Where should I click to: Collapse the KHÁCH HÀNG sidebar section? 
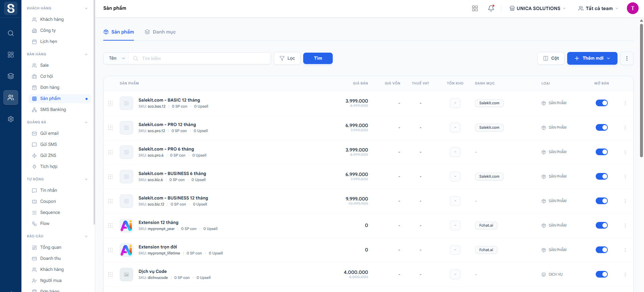86,8
